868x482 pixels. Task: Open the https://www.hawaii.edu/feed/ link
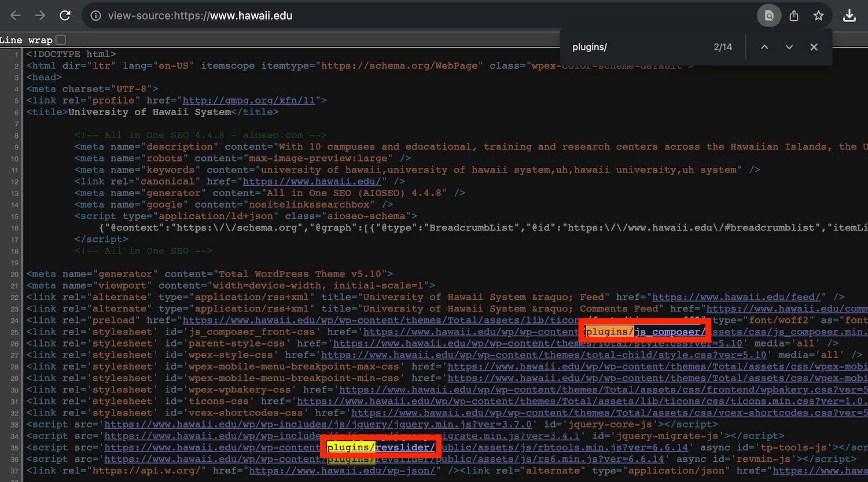click(737, 297)
